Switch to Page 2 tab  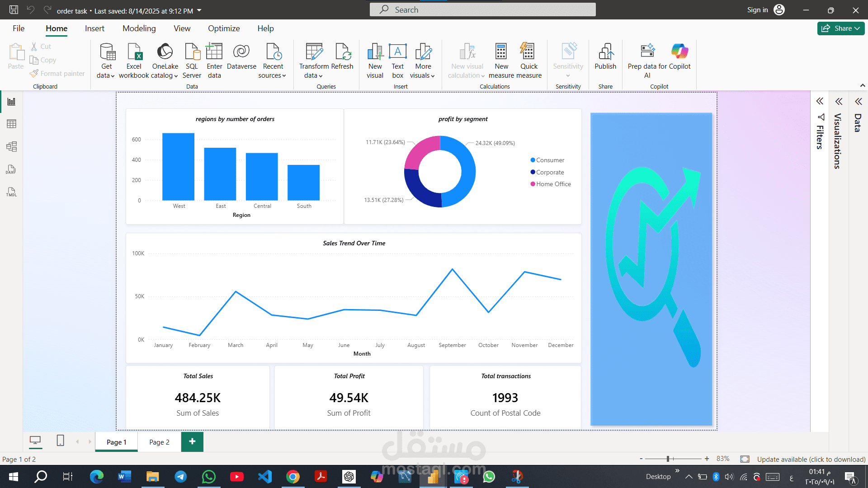point(159,442)
